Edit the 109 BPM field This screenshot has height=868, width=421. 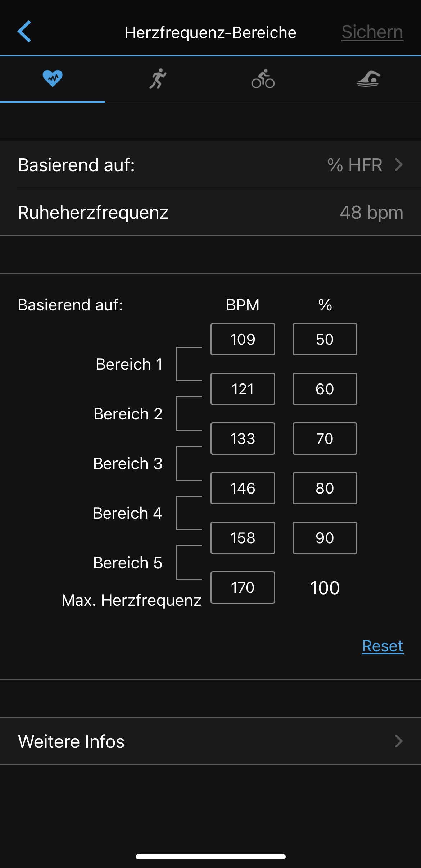pos(243,339)
